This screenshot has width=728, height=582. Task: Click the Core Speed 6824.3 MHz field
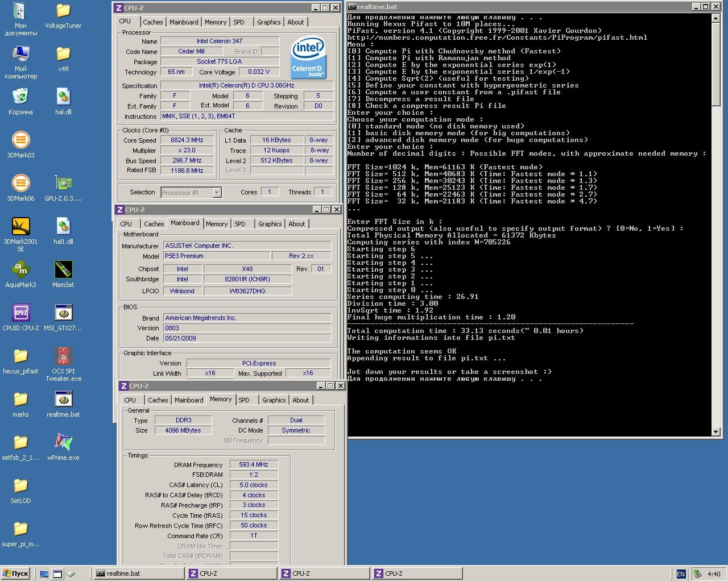click(187, 140)
